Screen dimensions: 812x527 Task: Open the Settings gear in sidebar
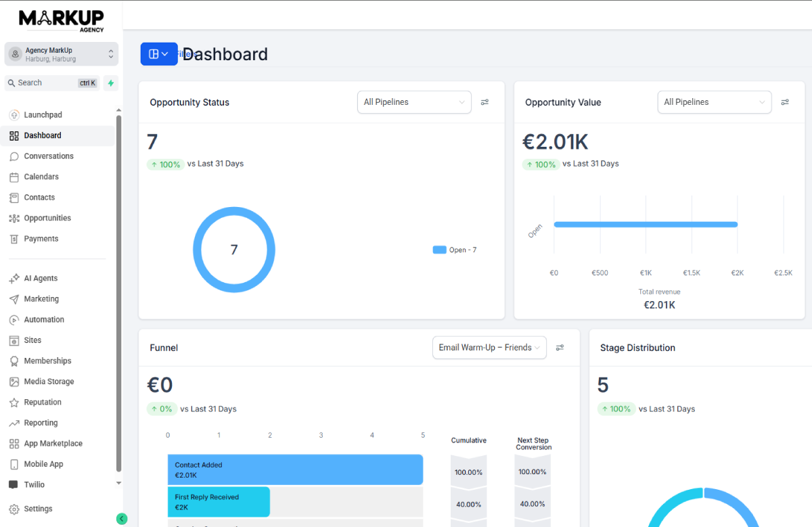tap(14, 509)
